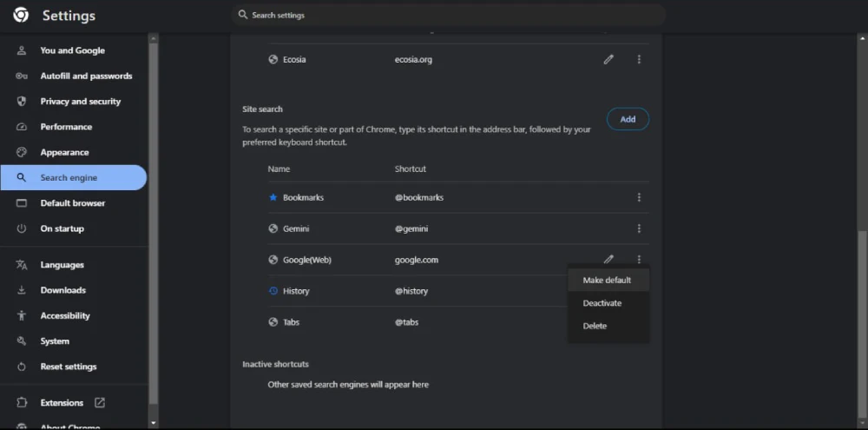The width and height of the screenshot is (868, 430).
Task: Click the Downloads arrow icon in sidebar
Action: pyautogui.click(x=22, y=290)
